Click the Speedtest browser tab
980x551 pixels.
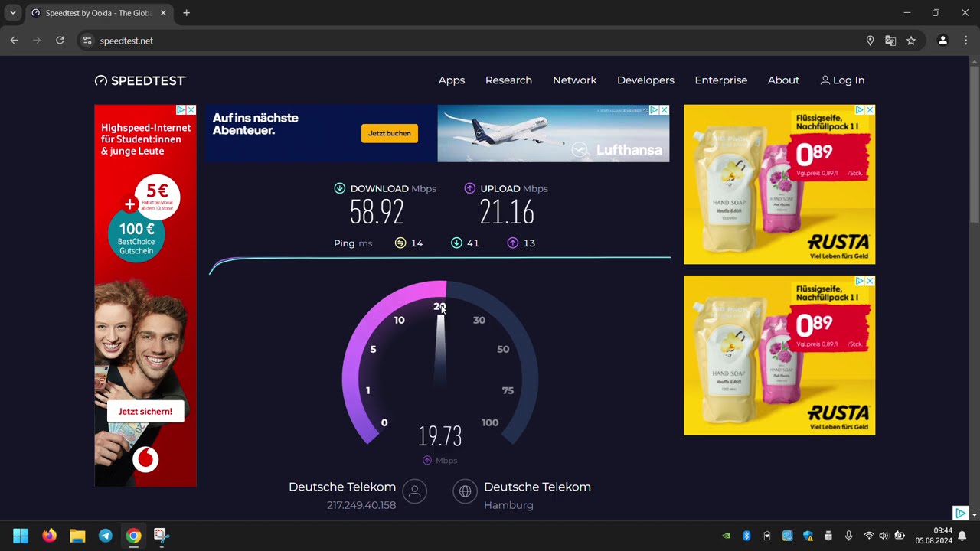[x=97, y=13]
